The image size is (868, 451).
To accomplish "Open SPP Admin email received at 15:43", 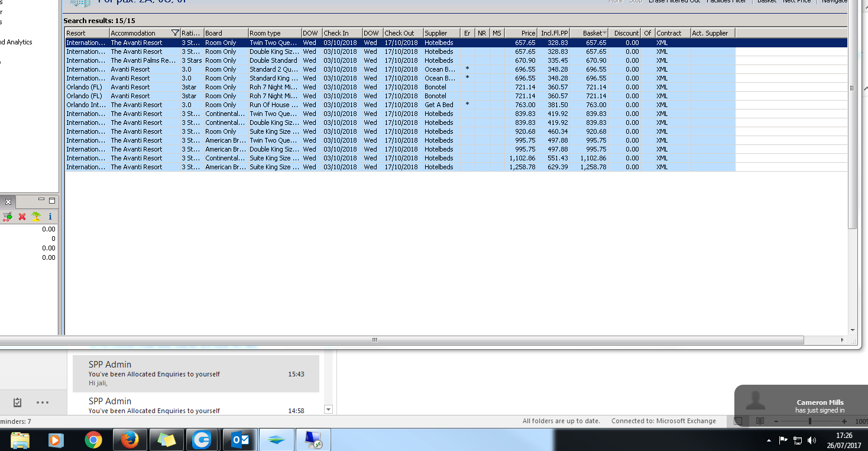I will 196,373.
